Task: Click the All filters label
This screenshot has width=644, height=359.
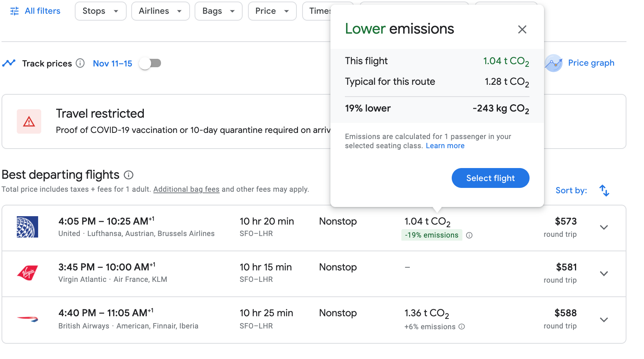Action: 42,11
